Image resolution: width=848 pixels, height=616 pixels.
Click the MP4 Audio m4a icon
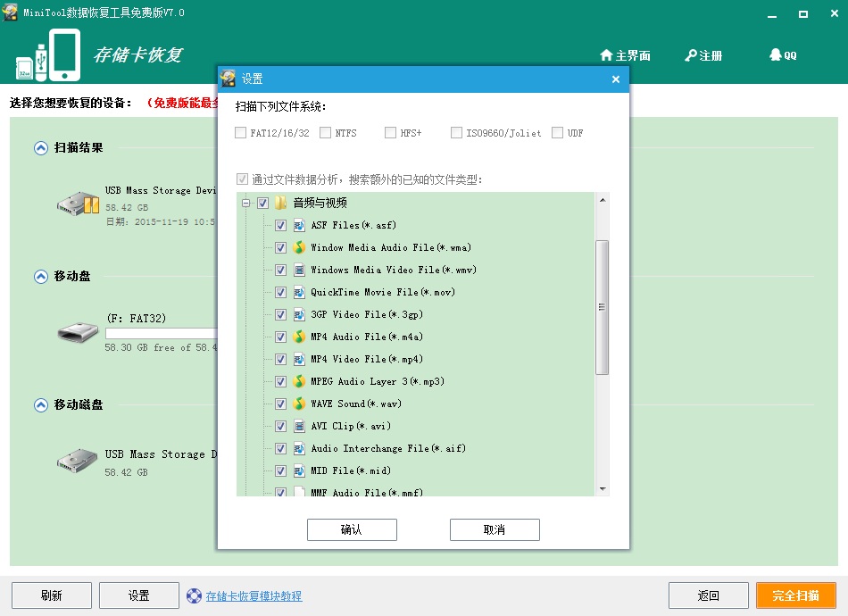[299, 337]
